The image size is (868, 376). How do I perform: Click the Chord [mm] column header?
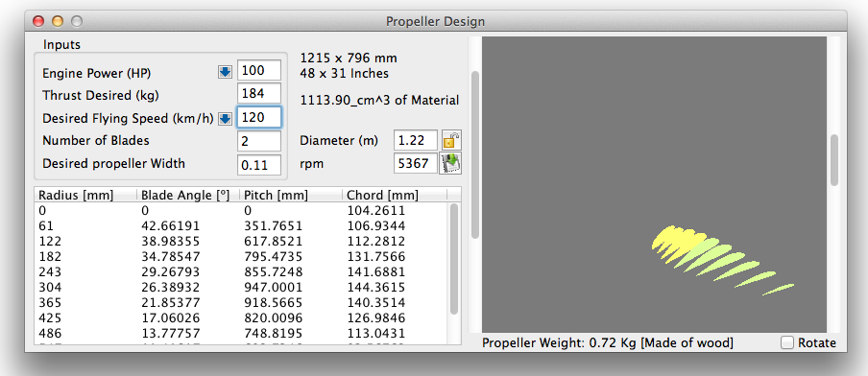[x=394, y=195]
